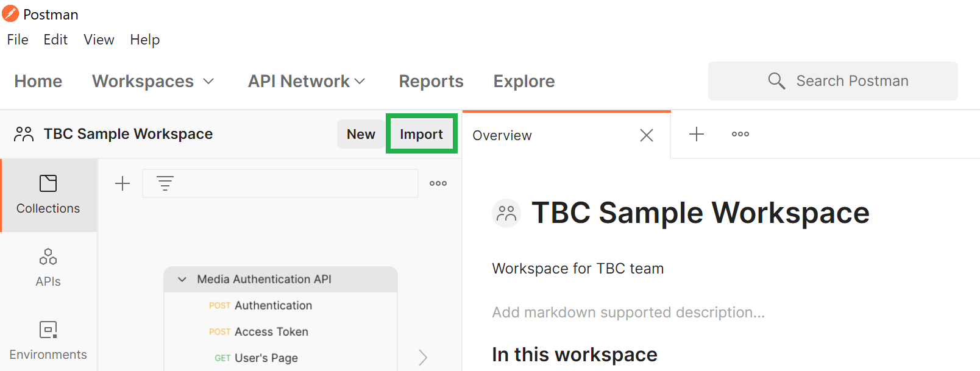Close the Overview tab
980x371 pixels.
(647, 135)
